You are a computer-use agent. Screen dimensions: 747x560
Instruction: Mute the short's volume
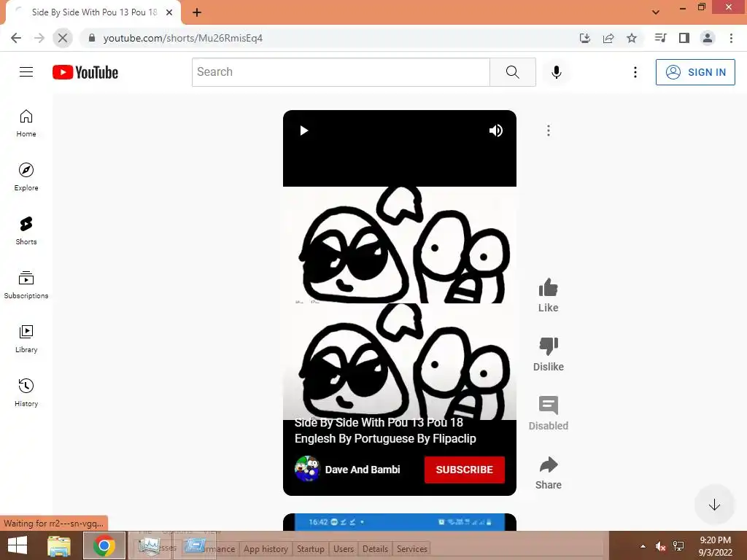(496, 131)
